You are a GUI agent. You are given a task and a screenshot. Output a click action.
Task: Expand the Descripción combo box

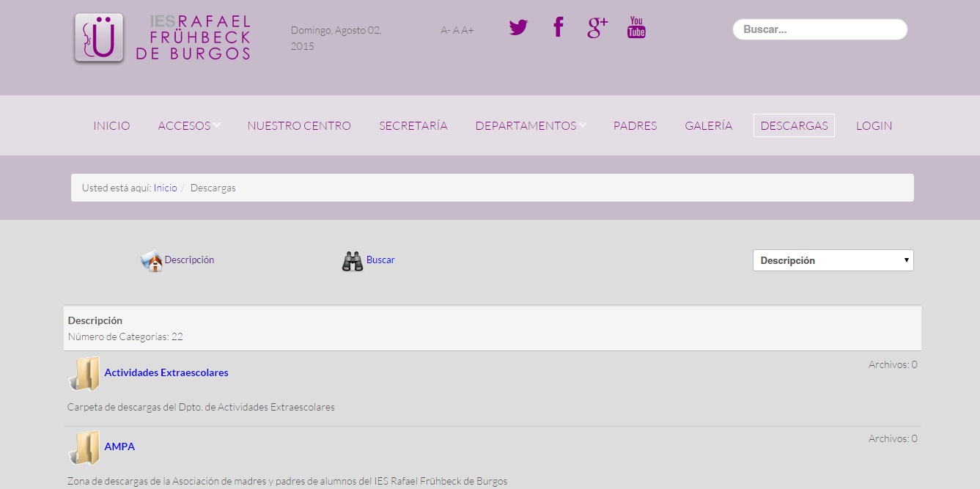[x=833, y=260]
